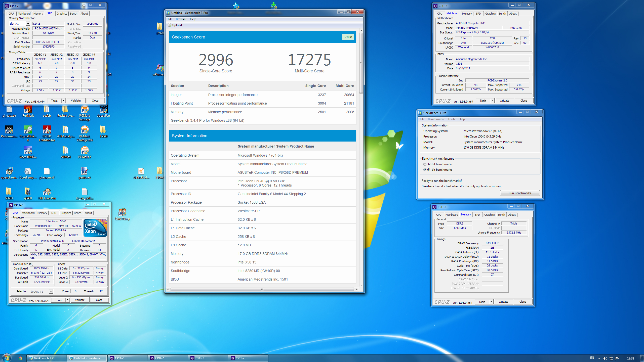Launch PCMark 7 shortcut
This screenshot has width=644, height=362.
[x=85, y=153]
